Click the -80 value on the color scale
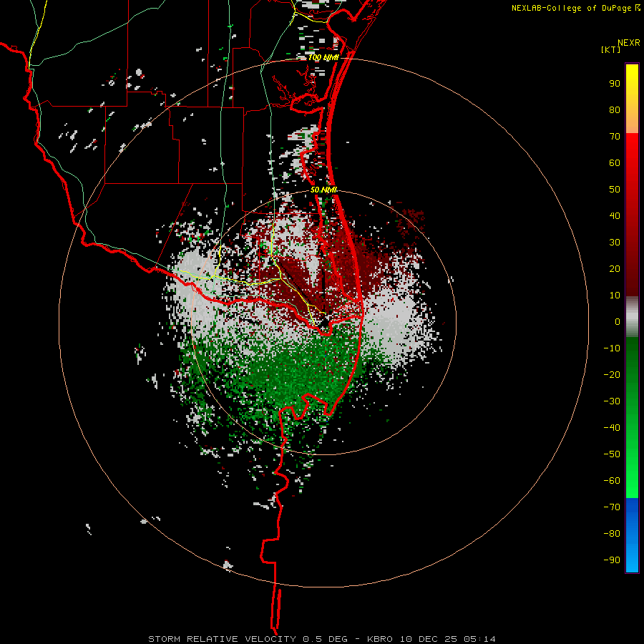 point(612,534)
